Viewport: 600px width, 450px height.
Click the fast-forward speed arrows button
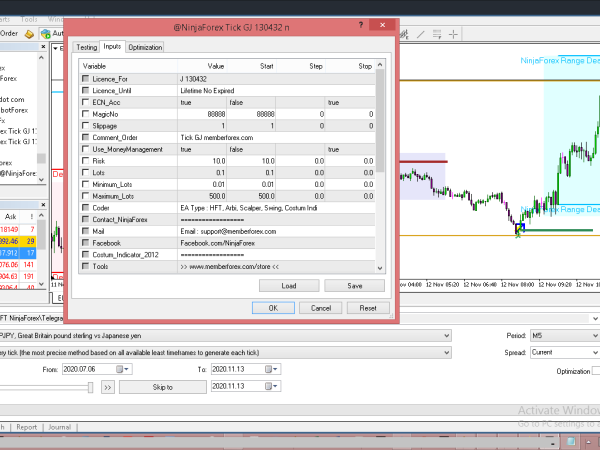[109, 386]
